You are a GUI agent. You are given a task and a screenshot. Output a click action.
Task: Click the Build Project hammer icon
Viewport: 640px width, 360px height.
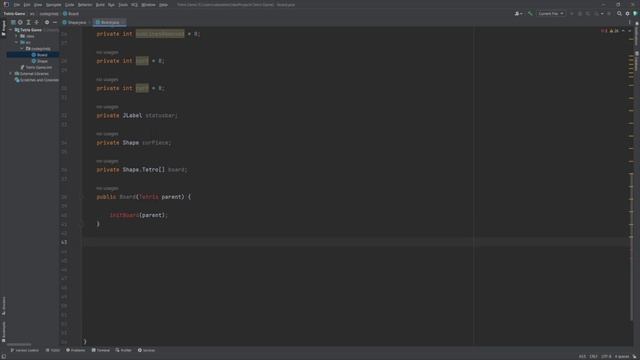(x=530, y=14)
